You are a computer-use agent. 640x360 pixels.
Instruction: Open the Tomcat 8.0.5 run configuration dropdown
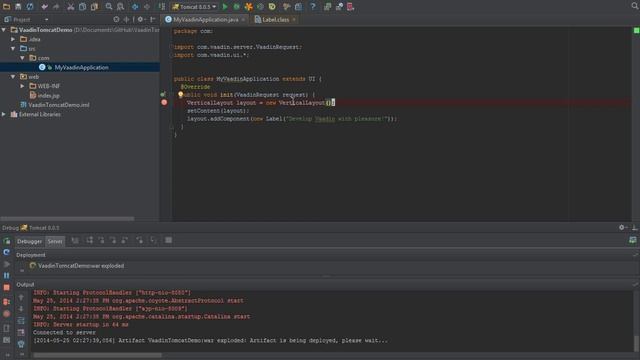[194, 7]
